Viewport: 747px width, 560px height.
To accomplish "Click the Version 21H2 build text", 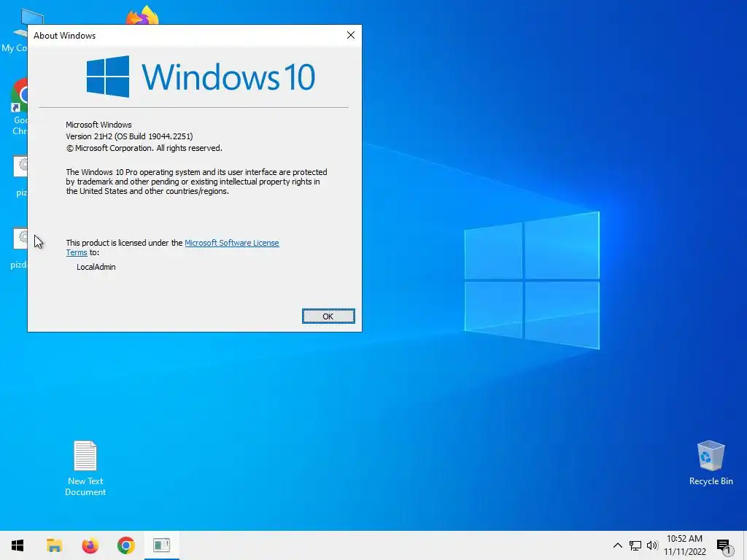I will (129, 136).
